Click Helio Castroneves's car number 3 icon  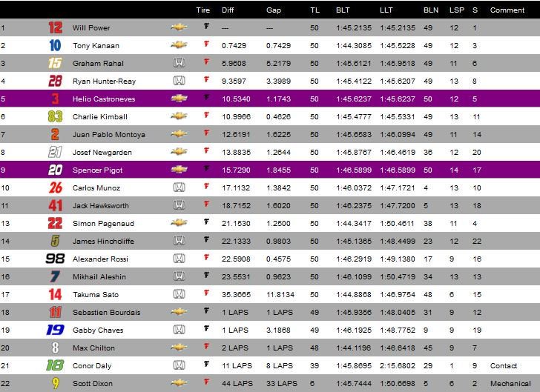[x=55, y=99]
